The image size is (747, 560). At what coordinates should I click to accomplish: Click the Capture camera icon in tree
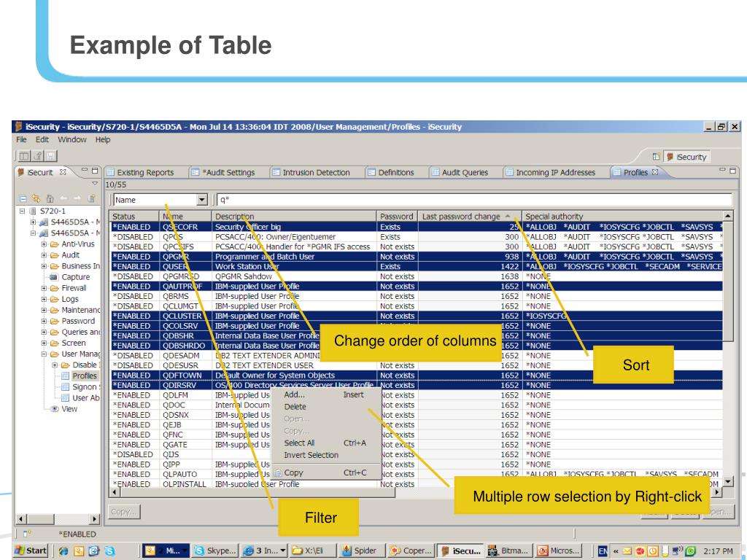pos(54,277)
